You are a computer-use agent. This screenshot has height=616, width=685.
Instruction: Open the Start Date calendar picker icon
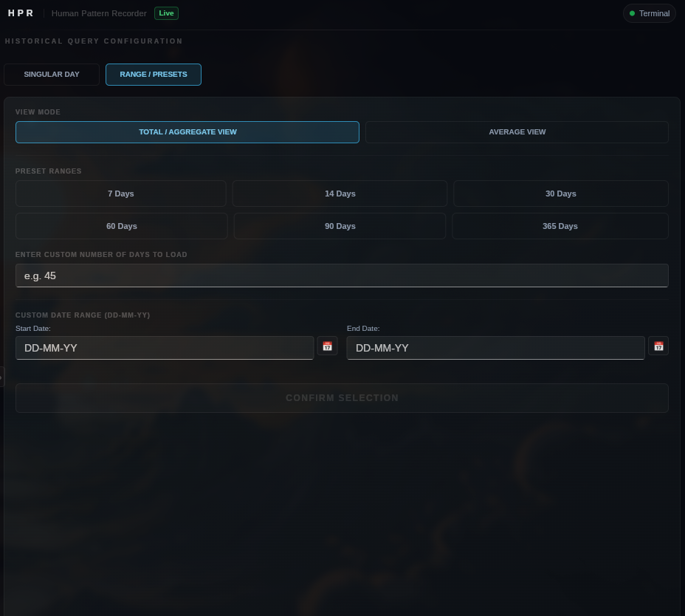[x=327, y=346]
